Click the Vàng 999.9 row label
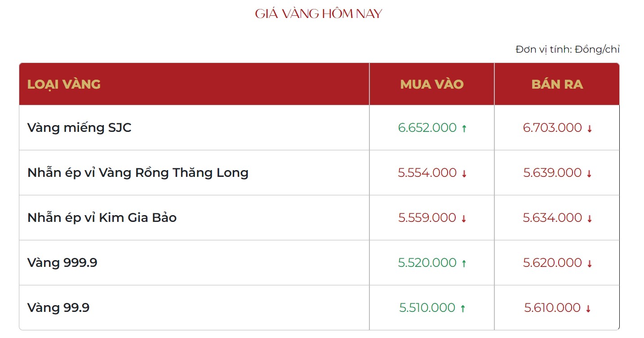Screen dimensions: 644x338 coord(62,263)
